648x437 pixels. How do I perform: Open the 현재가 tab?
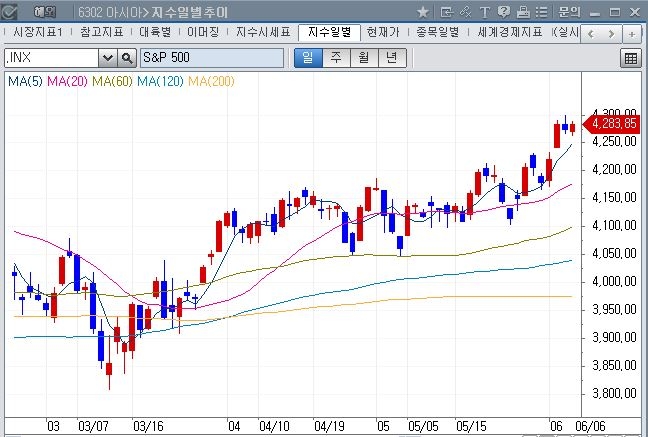pyautogui.click(x=383, y=32)
